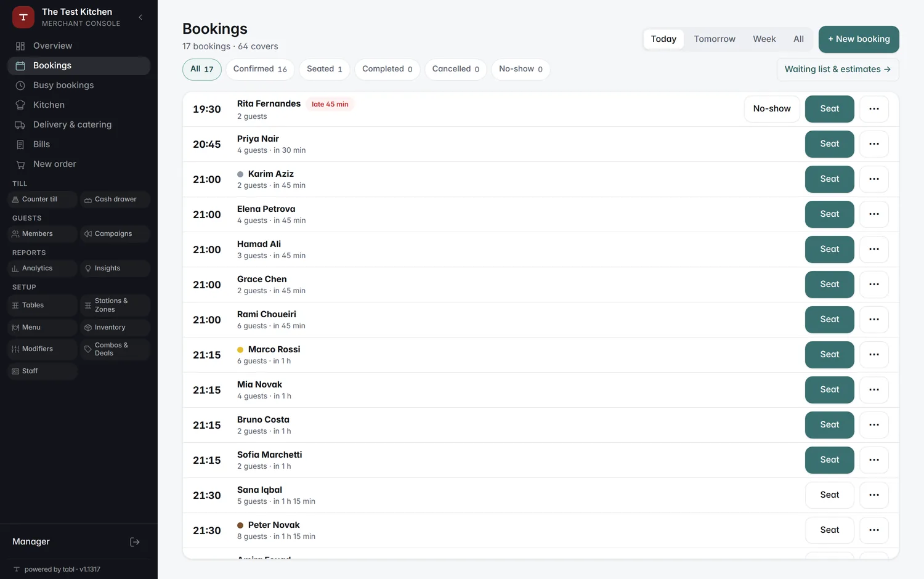
Task: Click the Grace Chen booking name
Action: (x=262, y=279)
